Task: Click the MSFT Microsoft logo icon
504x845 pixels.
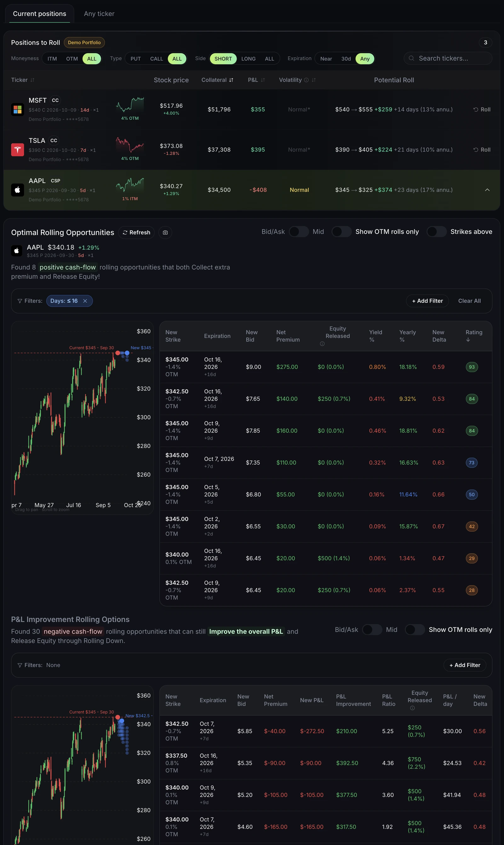Action: click(x=17, y=110)
